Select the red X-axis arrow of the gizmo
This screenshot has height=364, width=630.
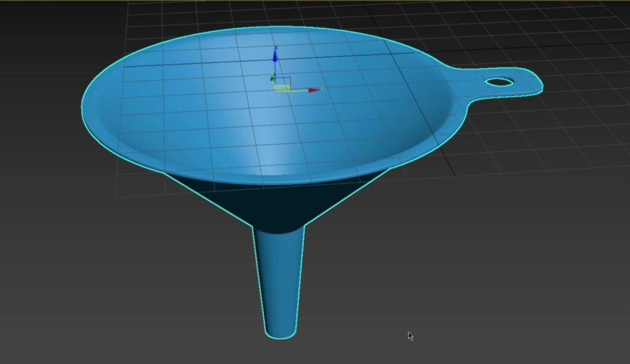pos(313,90)
